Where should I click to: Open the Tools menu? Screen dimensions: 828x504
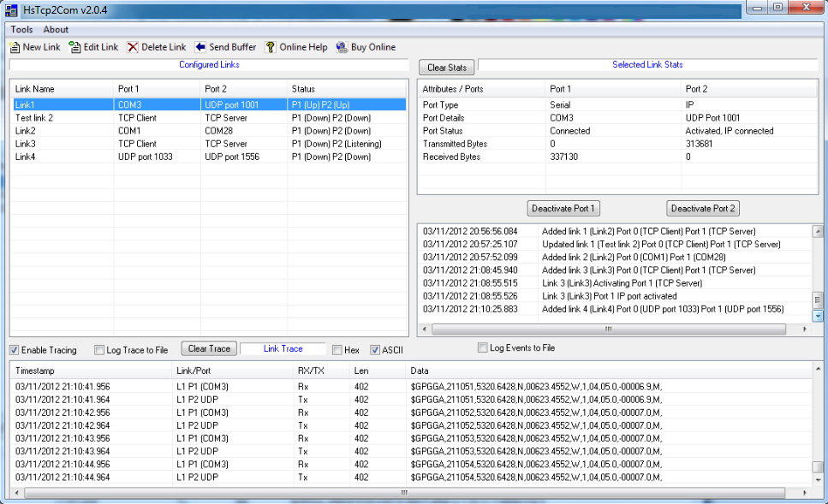21,29
